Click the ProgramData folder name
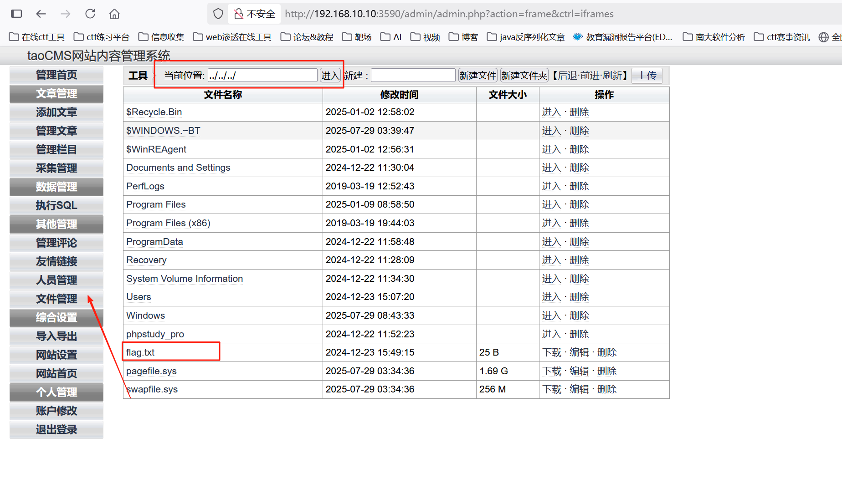Image resolution: width=842 pixels, height=504 pixels. (x=154, y=242)
